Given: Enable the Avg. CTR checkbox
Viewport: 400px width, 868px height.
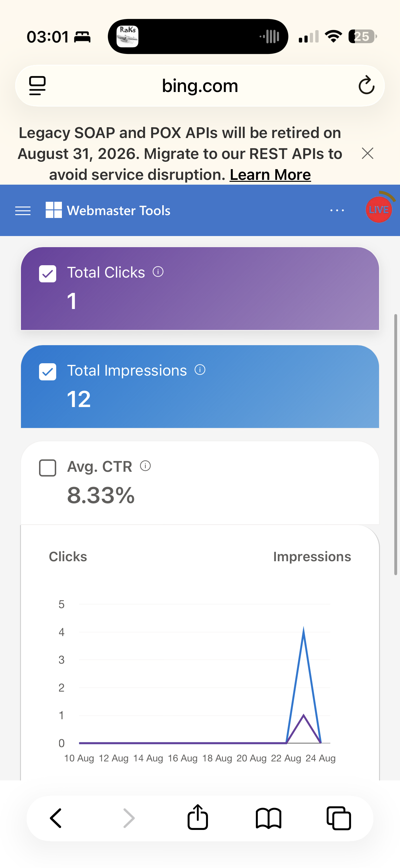Looking at the screenshot, I should (48, 468).
